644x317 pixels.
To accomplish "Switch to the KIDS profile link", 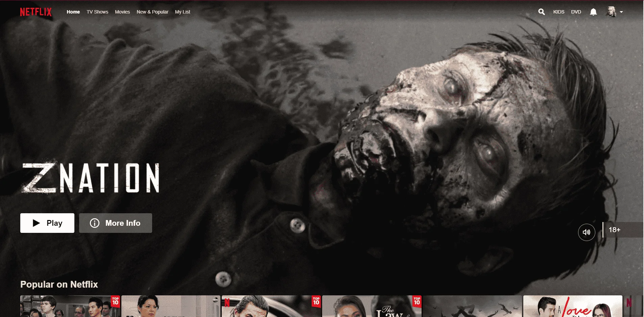I will 559,12.
